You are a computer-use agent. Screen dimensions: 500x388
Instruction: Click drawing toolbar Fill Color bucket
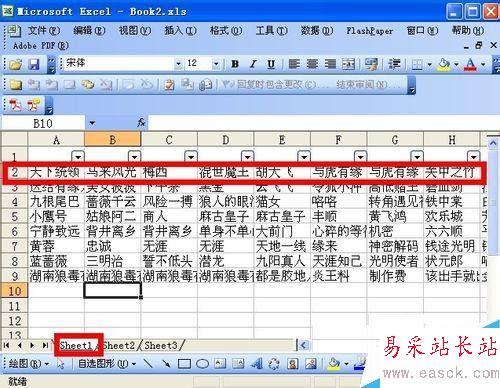point(334,363)
